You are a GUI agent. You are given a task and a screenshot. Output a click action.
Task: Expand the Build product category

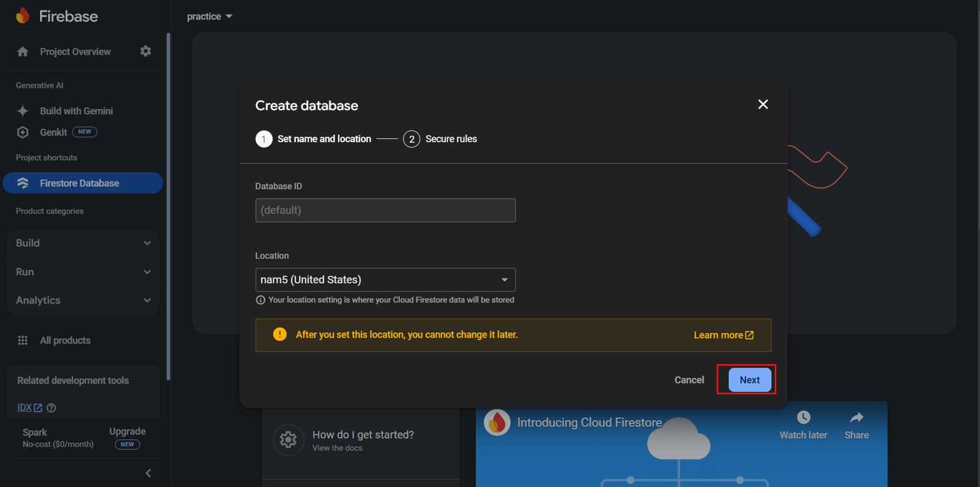pos(83,243)
